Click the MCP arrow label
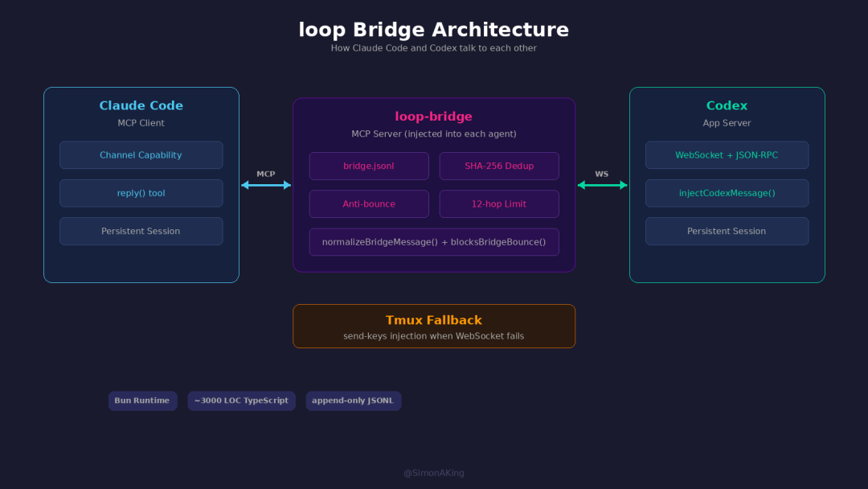Screen dimensions: 868x489 pos(266,174)
